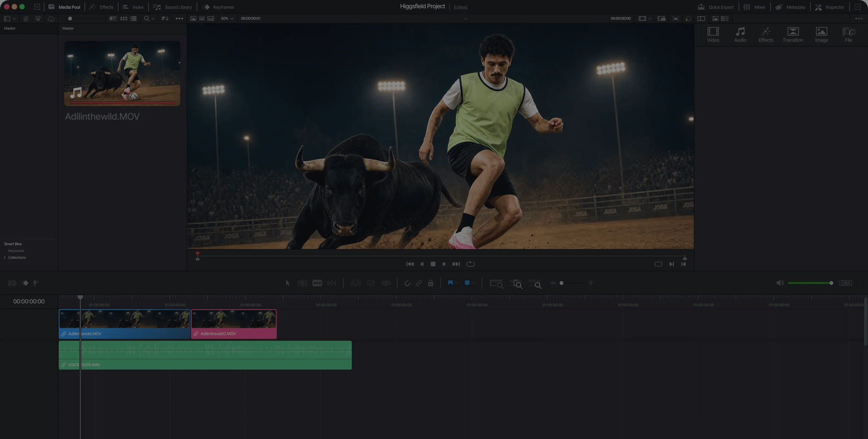This screenshot has width=868, height=439.
Task: Open the media pool sort order menu
Action: (x=165, y=19)
